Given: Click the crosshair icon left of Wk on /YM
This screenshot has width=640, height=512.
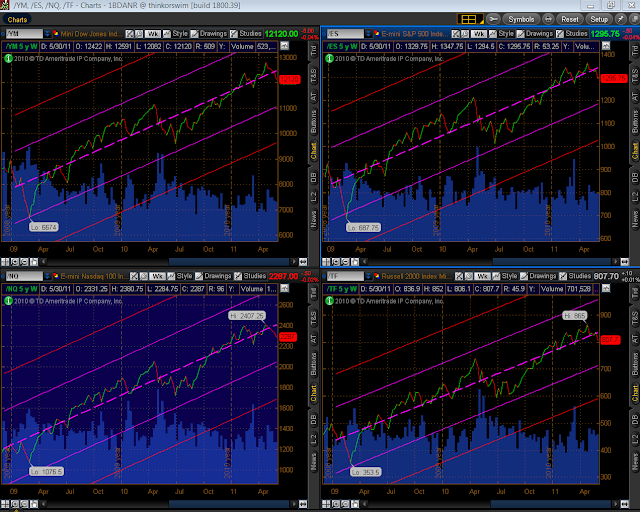Looking at the screenshot, I should 130,33.
